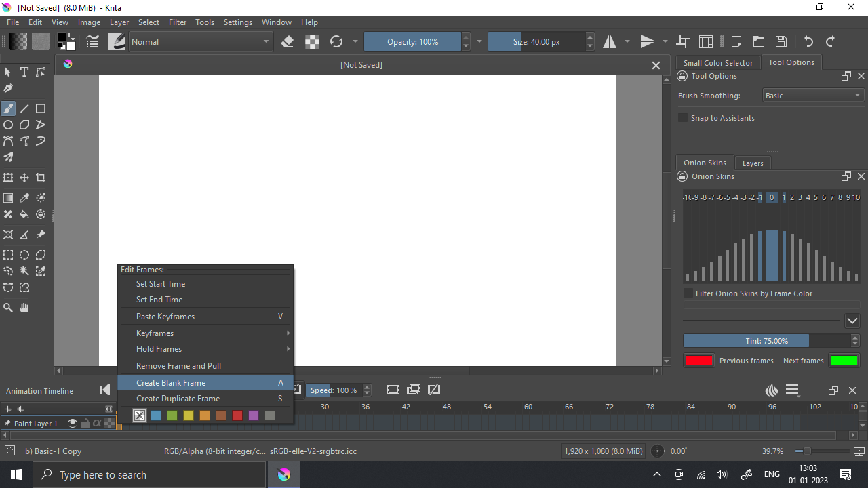This screenshot has width=868, height=488.
Task: Select the Assistant tool
Action: coord(8,235)
